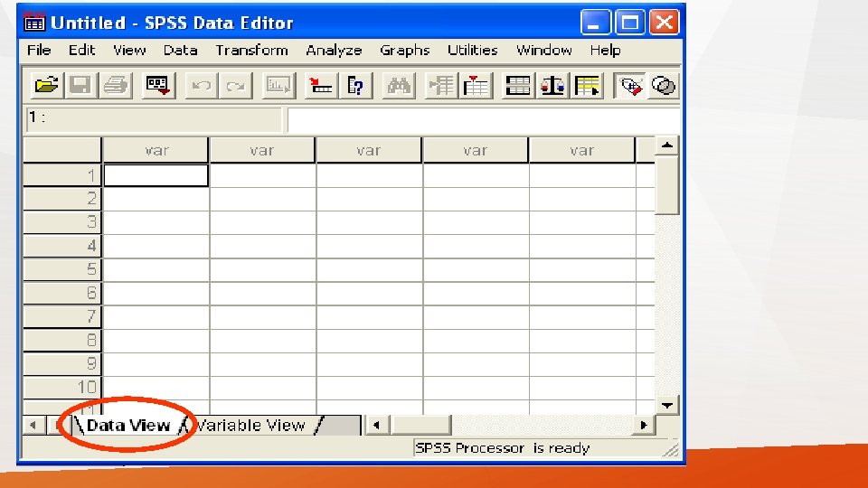The height and width of the screenshot is (488, 868).
Task: Open the Edit menu
Action: (82, 51)
